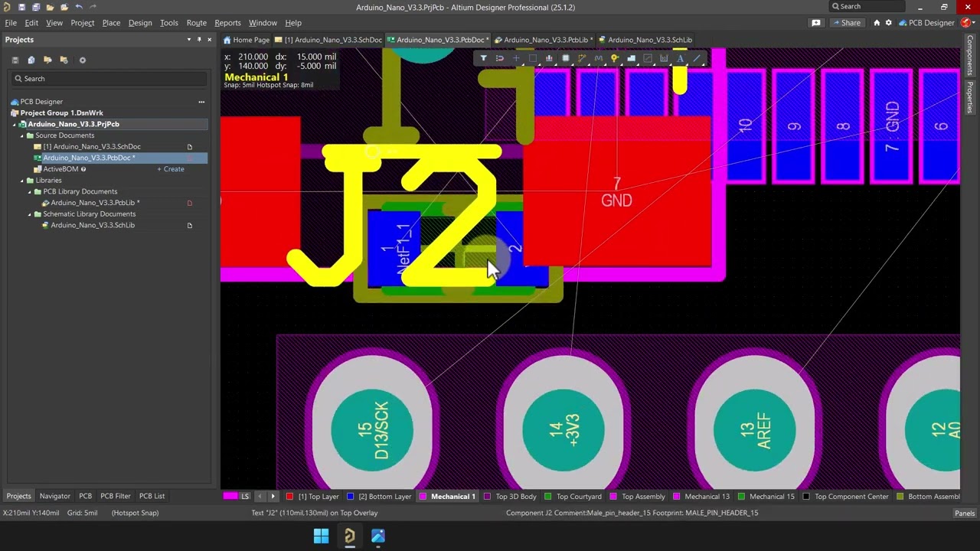Image resolution: width=980 pixels, height=551 pixels.
Task: Click the Save icon in title bar
Action: pyautogui.click(x=21, y=7)
